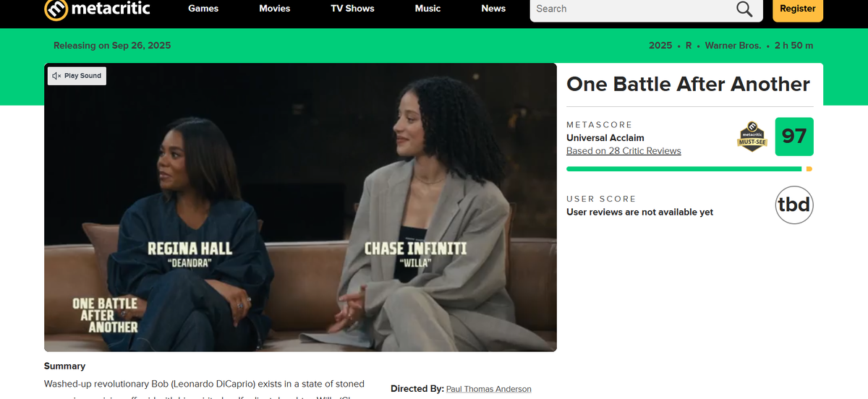Click the search magnifier icon
This screenshot has width=868, height=399.
click(744, 9)
